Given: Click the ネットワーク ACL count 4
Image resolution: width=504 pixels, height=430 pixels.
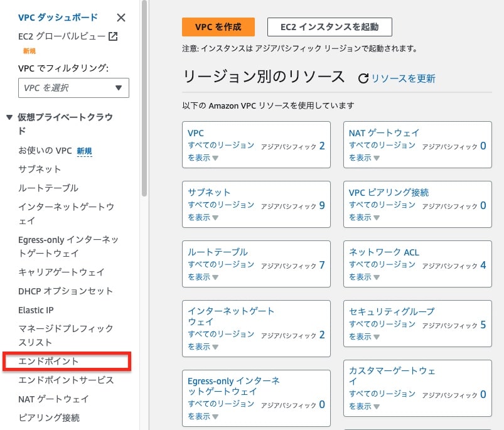Looking at the screenshot, I should (483, 265).
